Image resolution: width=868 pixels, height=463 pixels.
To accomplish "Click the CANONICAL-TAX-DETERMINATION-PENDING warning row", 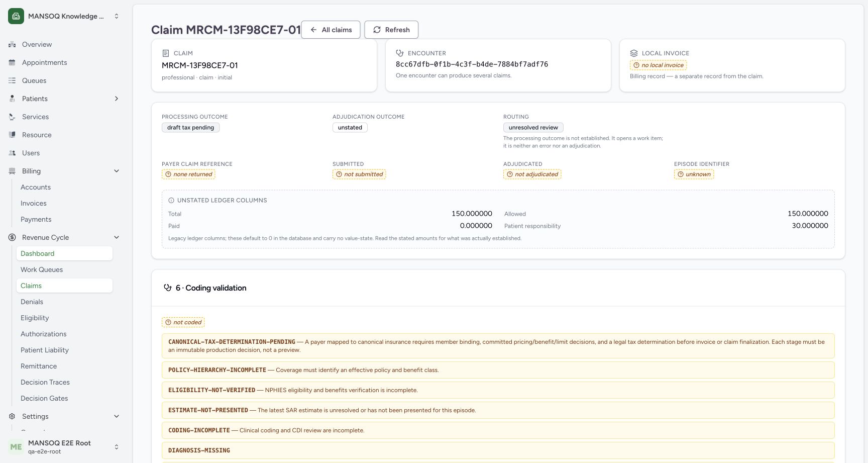I will tap(498, 346).
